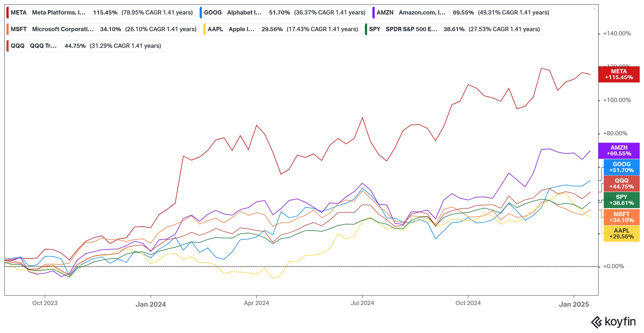Click AMZN's 49.31% CAGR text
644x333 pixels.
pyautogui.click(x=513, y=13)
